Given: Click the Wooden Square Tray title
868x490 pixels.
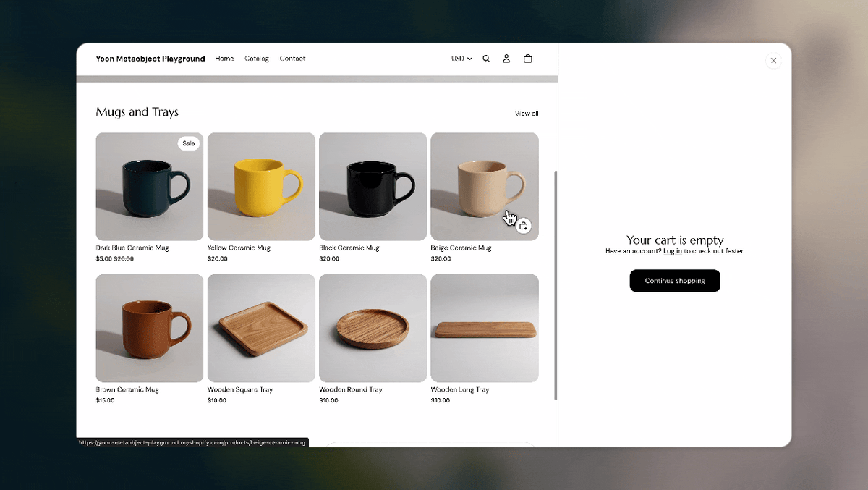Looking at the screenshot, I should click(x=240, y=390).
